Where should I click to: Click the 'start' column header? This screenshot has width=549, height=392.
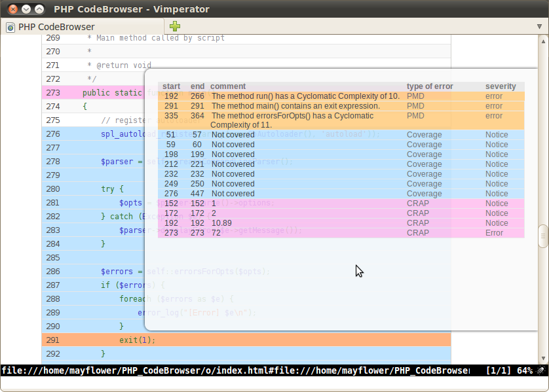point(171,86)
